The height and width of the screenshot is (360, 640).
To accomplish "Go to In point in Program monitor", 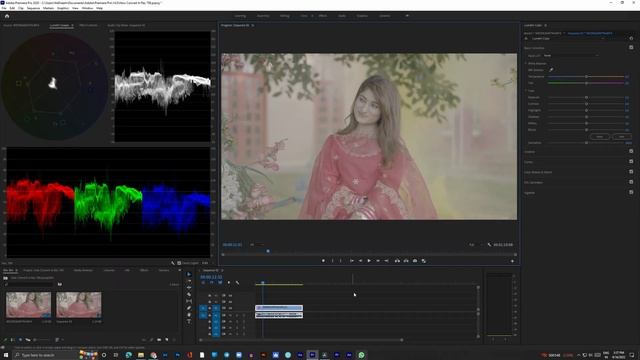I will 351,261.
